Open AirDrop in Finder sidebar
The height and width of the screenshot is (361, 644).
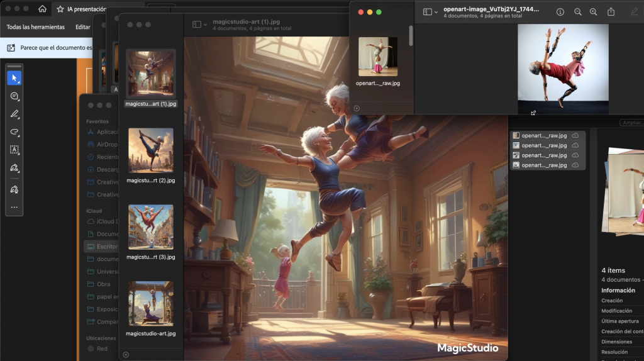(x=107, y=144)
